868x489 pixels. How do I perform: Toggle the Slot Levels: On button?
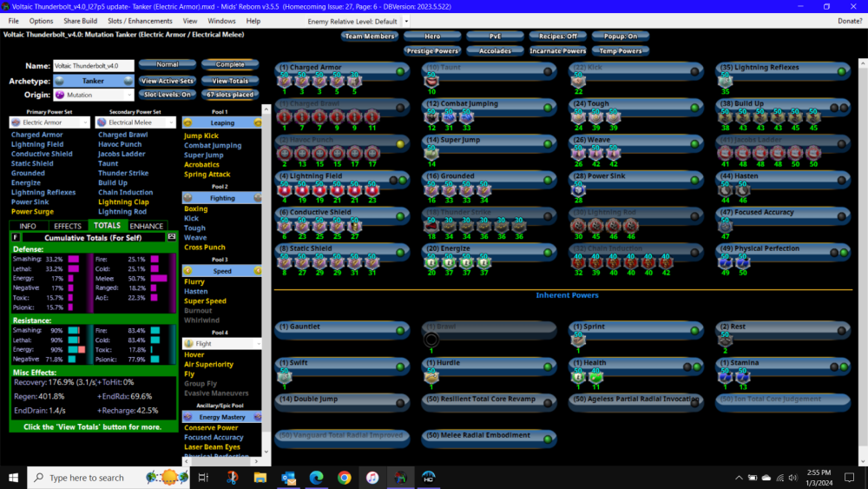coord(168,95)
